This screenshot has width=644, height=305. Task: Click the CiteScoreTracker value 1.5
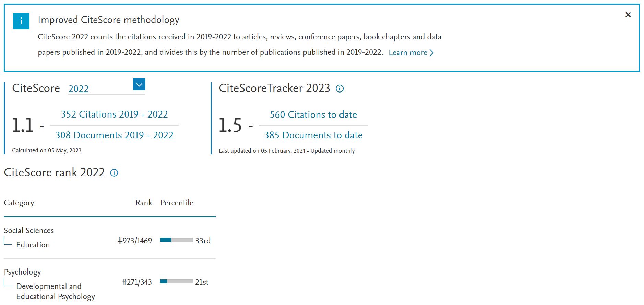(230, 125)
